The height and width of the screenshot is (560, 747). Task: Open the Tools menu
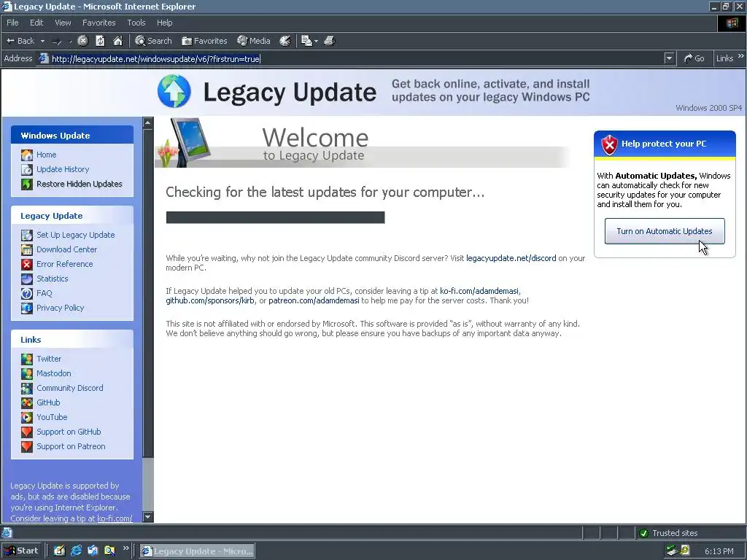point(136,23)
